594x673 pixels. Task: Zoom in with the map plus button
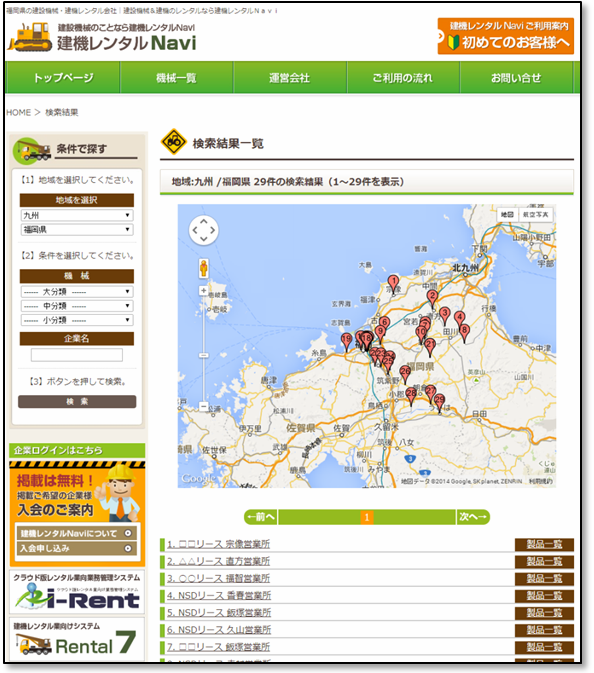[x=203, y=291]
